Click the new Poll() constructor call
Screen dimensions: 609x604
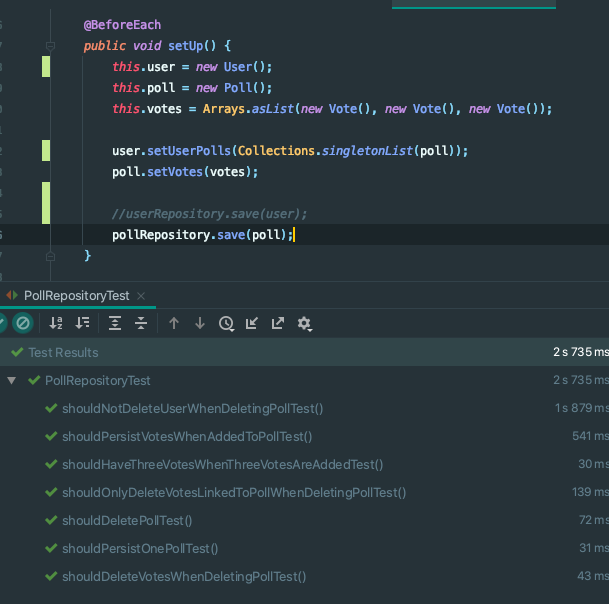tap(230, 88)
